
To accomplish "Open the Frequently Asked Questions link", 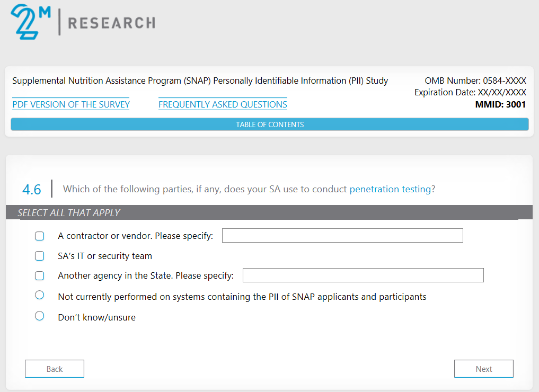I will [223, 104].
